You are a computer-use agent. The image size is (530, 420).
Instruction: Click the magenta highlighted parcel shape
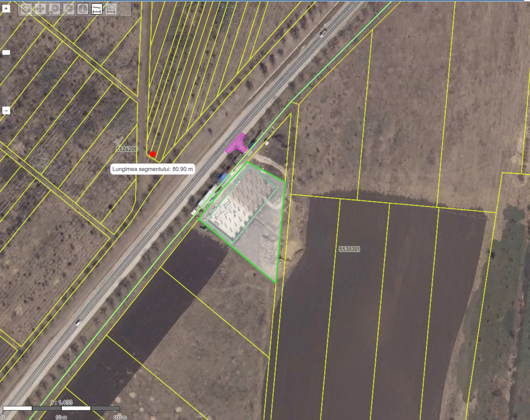237,144
